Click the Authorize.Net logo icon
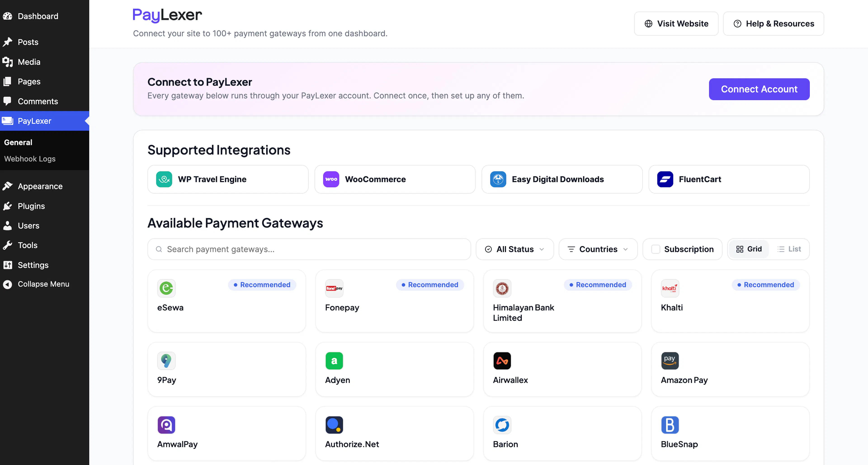Viewport: 868px width, 465px height. (334, 425)
